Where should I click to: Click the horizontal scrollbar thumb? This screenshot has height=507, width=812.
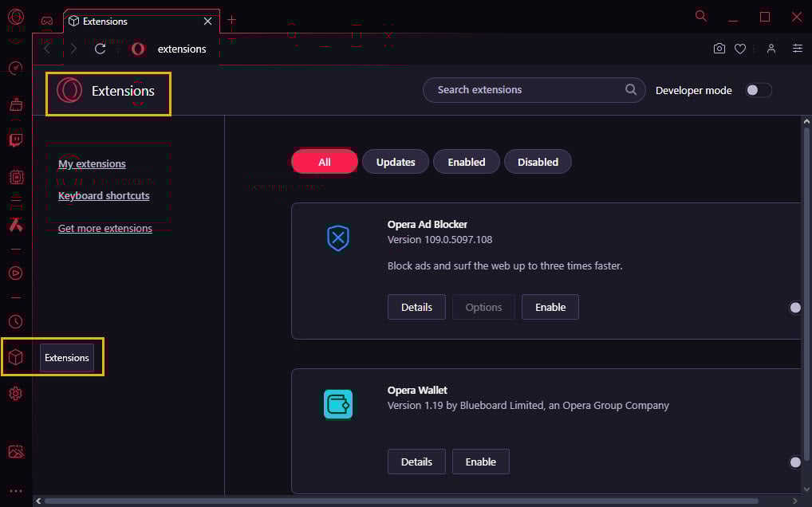coord(401,501)
